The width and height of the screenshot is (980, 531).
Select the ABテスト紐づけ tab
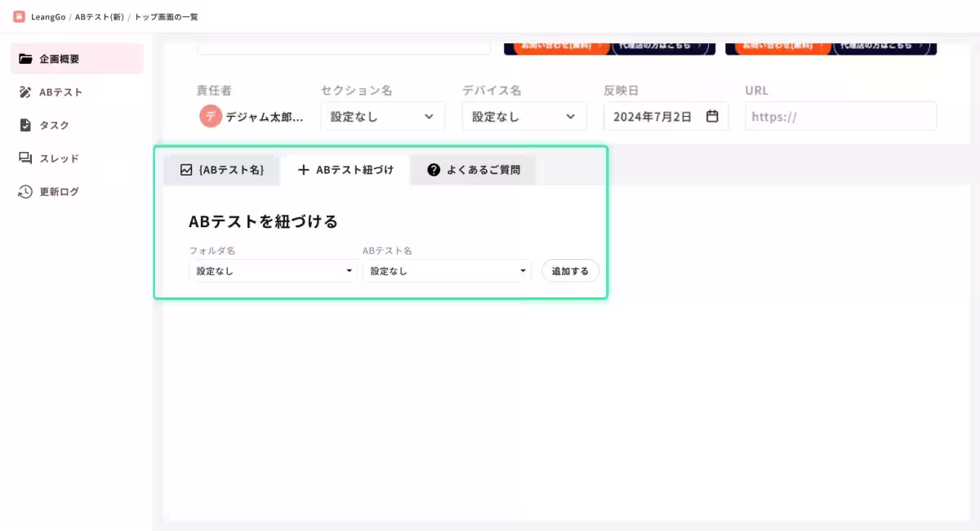(x=346, y=170)
